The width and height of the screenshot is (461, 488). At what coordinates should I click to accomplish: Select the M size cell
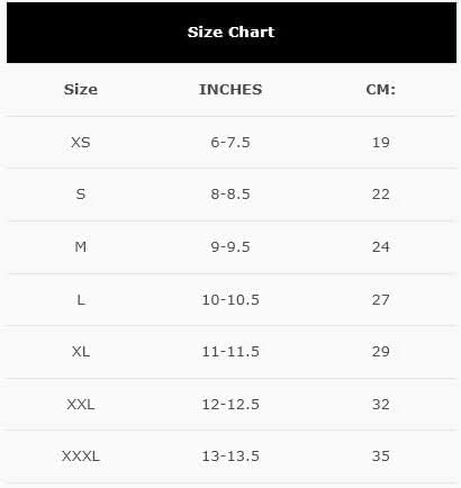point(81,247)
